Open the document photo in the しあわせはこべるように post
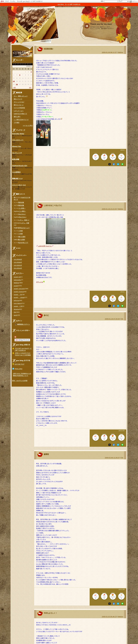Image resolution: width=138 pixels, height=644 pixels. pyautogui.click(x=55, y=232)
